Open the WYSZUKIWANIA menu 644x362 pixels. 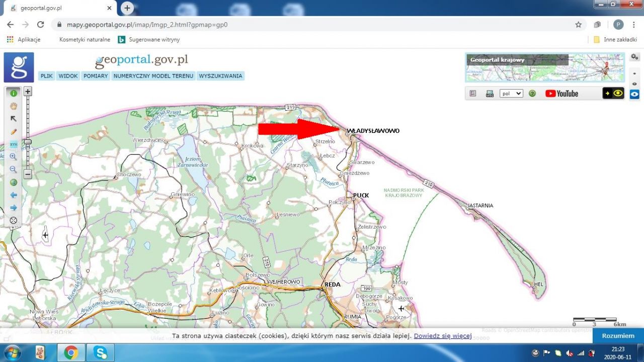pos(220,76)
